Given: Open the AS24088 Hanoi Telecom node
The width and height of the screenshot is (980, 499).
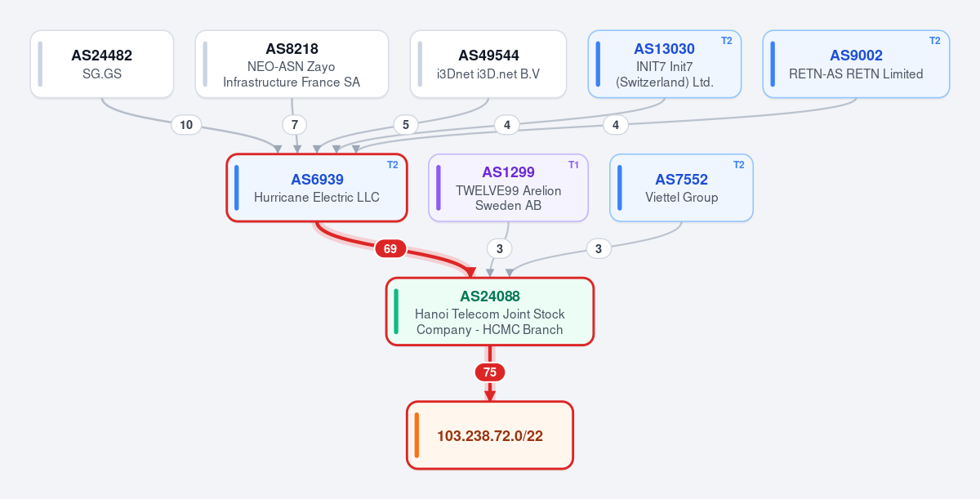Looking at the screenshot, I should coord(490,311).
